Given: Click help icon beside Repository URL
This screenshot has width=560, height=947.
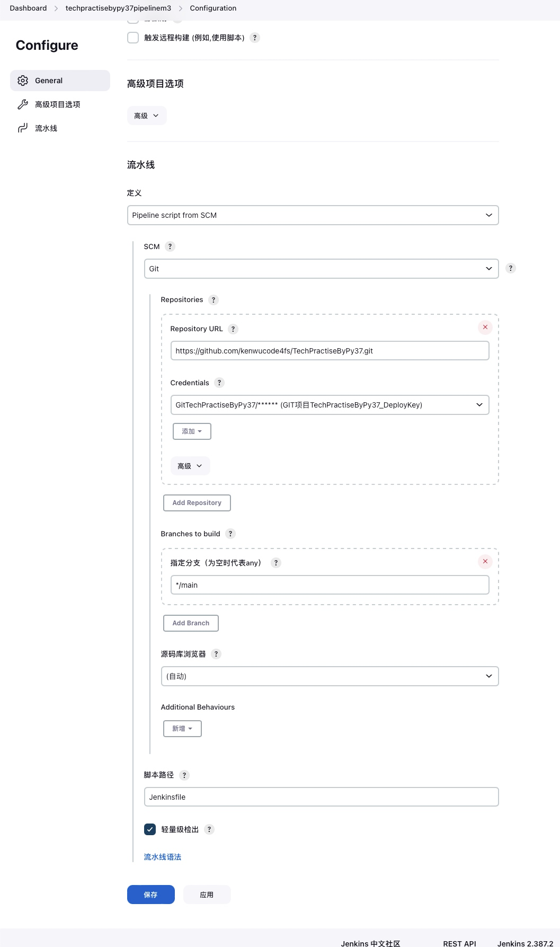Looking at the screenshot, I should [233, 329].
